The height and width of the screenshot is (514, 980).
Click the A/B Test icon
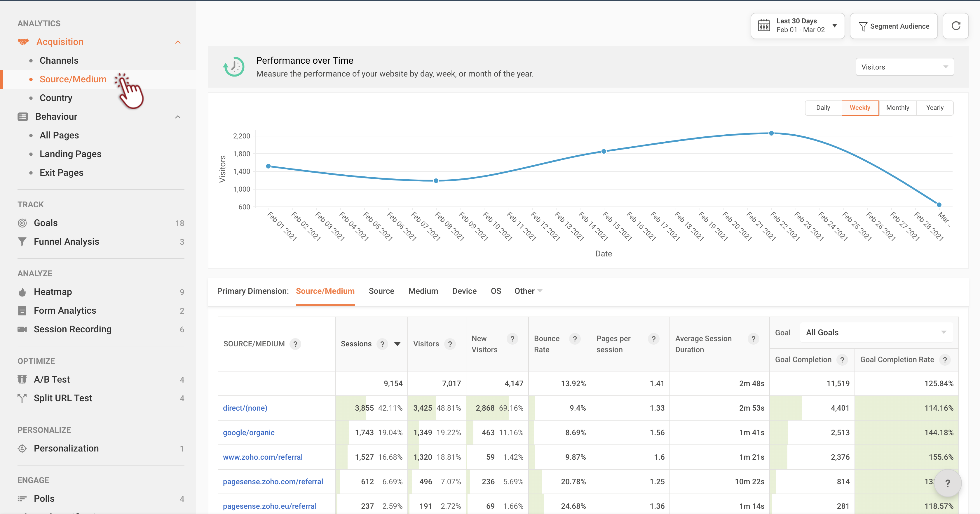[22, 380]
